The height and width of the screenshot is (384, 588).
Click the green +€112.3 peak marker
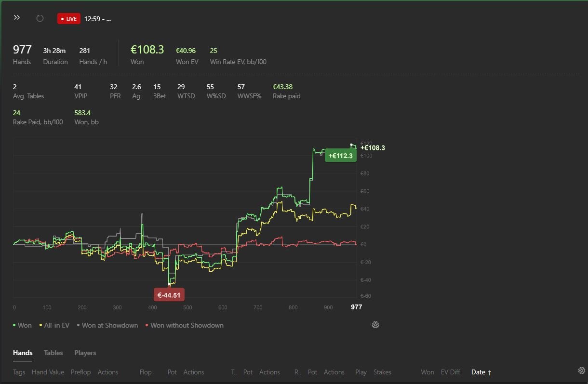pyautogui.click(x=340, y=156)
